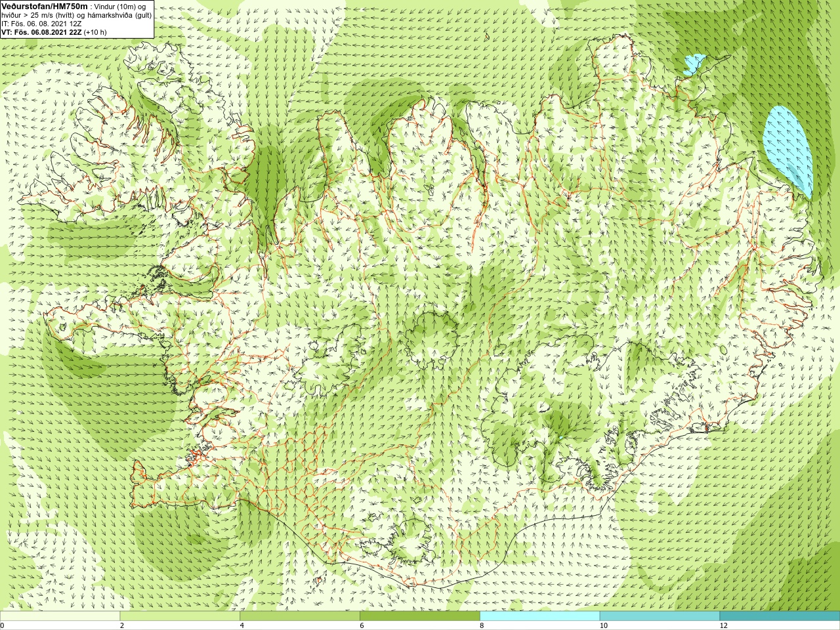Click the legend label 6
840x630 pixels.
tap(362, 625)
